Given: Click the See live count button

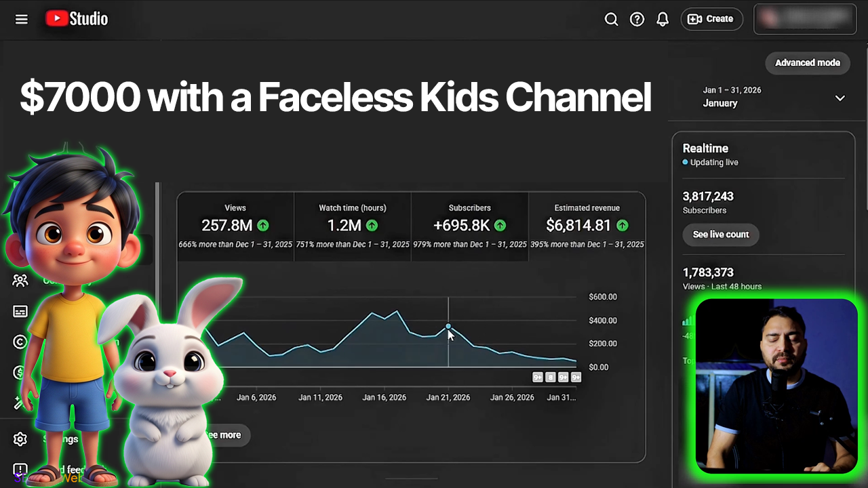Looking at the screenshot, I should click(720, 235).
